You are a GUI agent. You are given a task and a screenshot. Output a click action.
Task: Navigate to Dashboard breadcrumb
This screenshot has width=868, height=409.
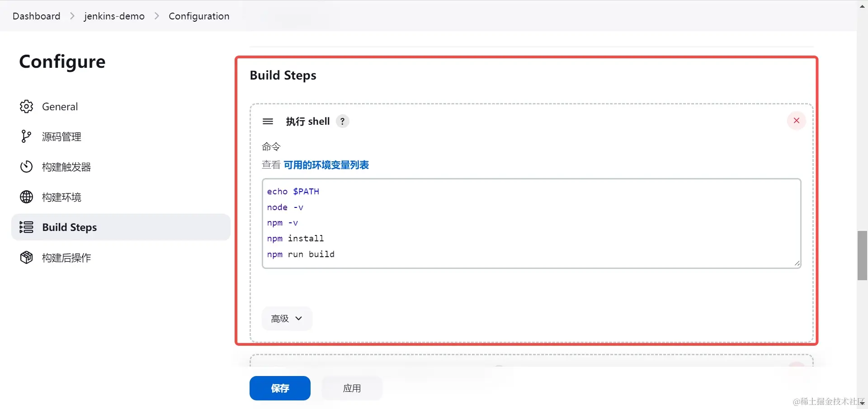coord(36,16)
